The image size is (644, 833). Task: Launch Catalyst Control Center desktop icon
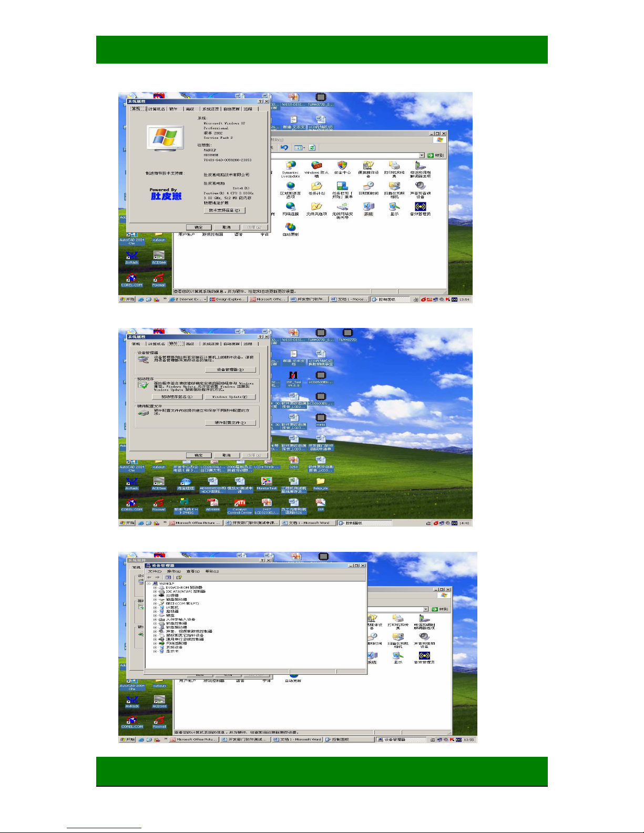[x=240, y=507]
